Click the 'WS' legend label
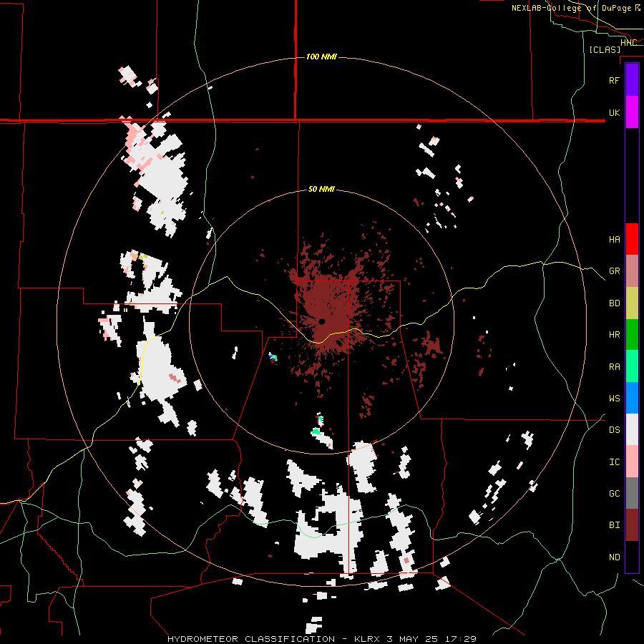The height and width of the screenshot is (644, 644). [614, 399]
